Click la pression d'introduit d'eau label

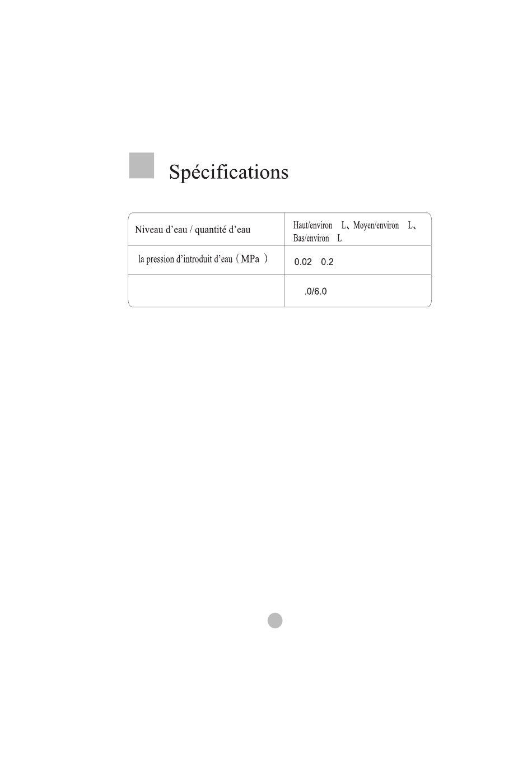[185, 259]
